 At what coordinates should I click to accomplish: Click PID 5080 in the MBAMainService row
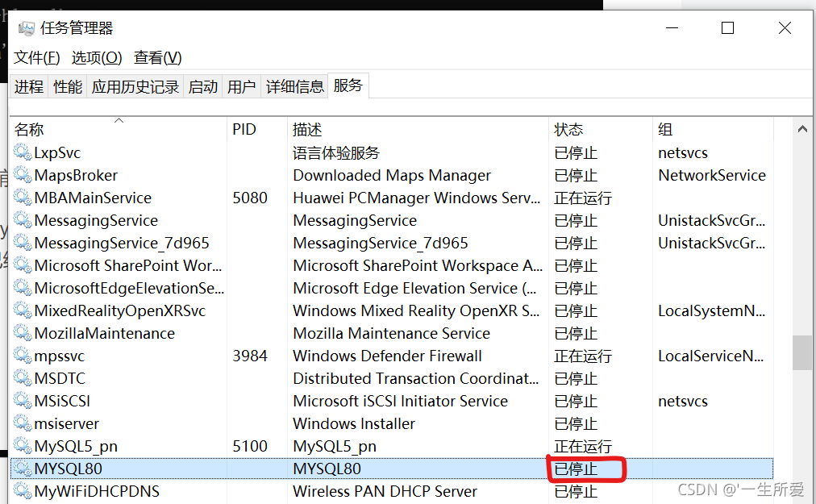click(250, 198)
